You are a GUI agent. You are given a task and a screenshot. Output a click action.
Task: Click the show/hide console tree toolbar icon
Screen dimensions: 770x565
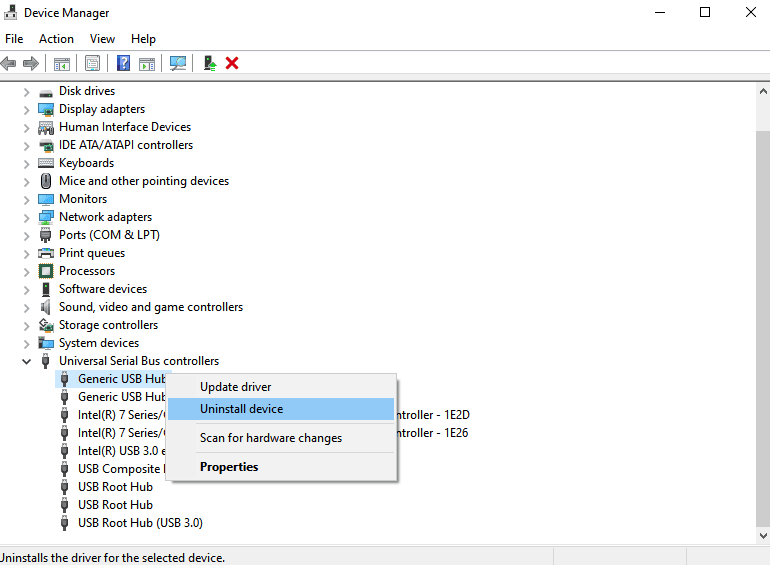pyautogui.click(x=62, y=63)
